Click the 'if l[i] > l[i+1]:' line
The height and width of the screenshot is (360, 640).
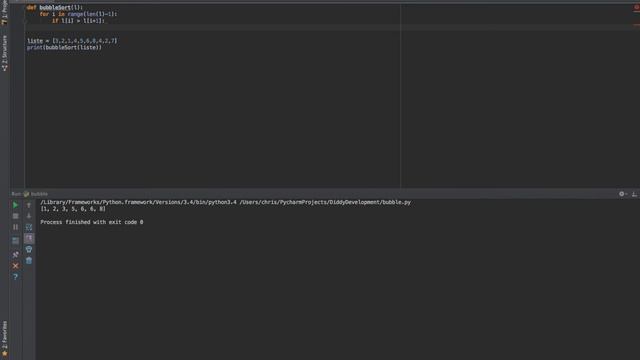[x=78, y=20]
